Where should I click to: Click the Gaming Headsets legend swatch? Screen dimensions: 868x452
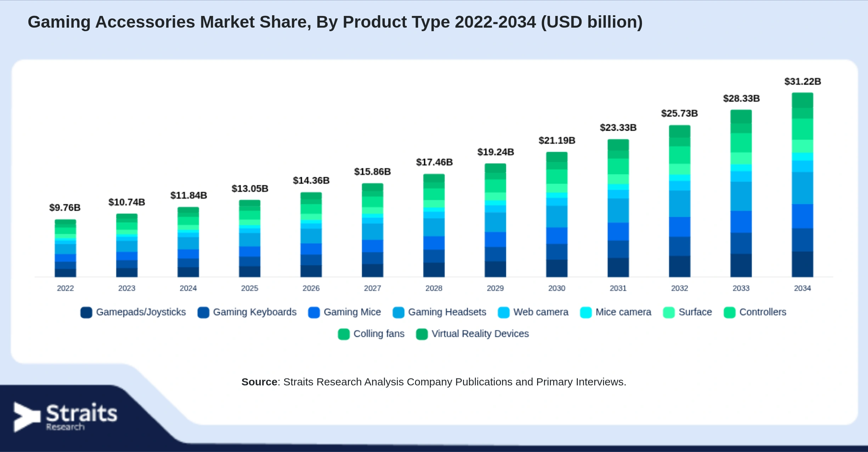click(398, 312)
